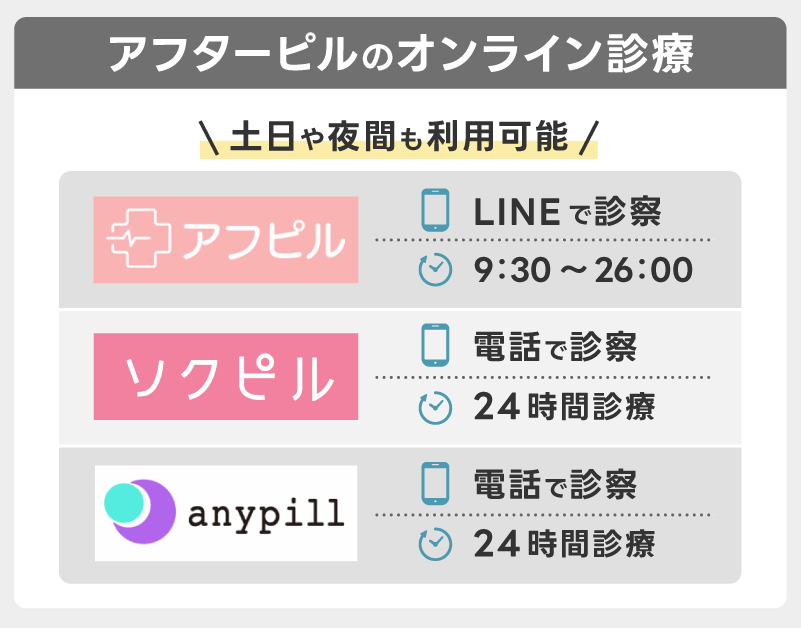Screen dimensions: 801x628
Task: Click the anypill wordmark text
Action: coord(265,514)
